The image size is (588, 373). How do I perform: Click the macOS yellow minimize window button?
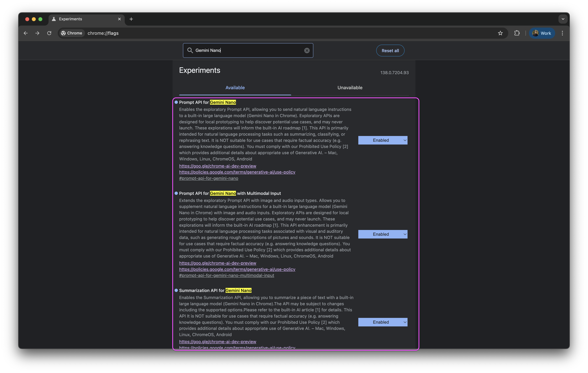(34, 19)
